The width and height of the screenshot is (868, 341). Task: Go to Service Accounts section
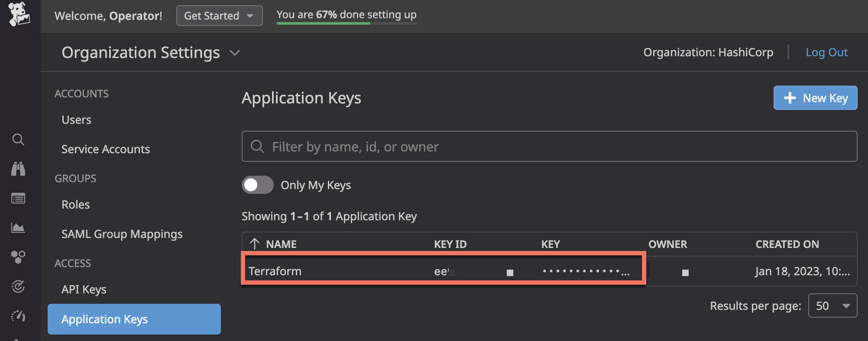[106, 149]
